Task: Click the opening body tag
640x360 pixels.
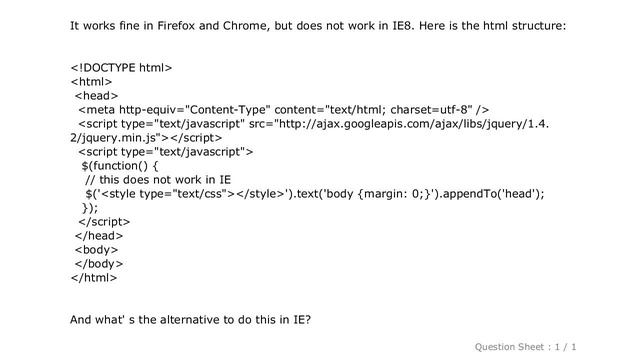Action: [x=96, y=250]
